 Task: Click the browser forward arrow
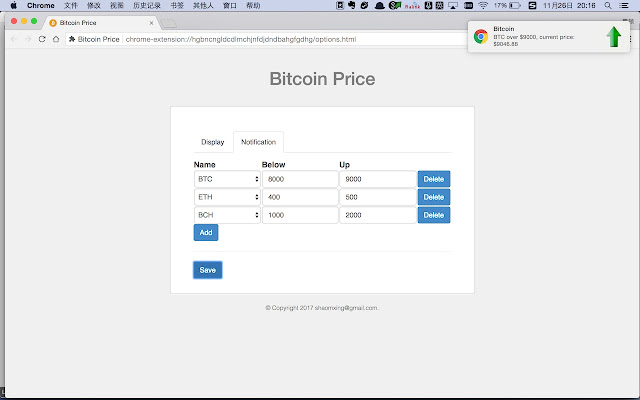click(x=28, y=39)
